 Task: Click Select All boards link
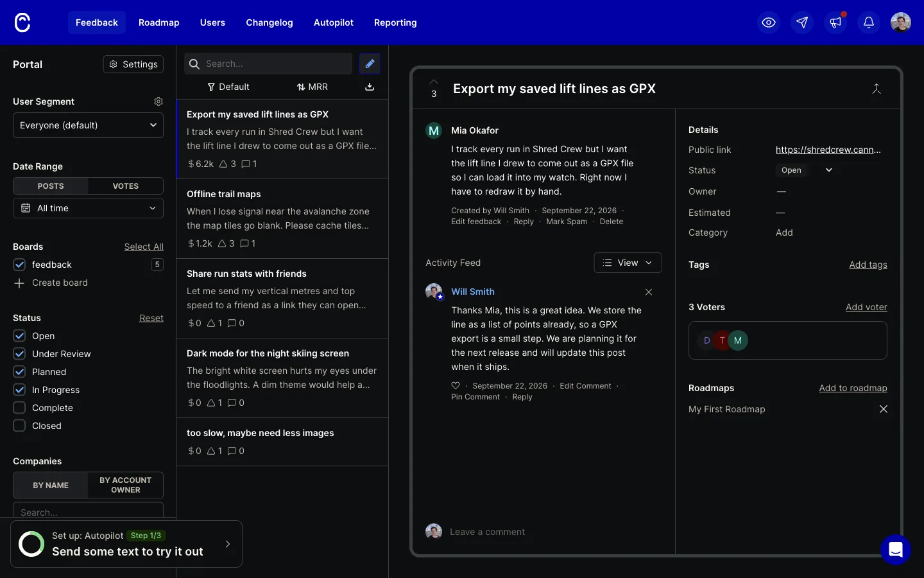click(x=144, y=247)
